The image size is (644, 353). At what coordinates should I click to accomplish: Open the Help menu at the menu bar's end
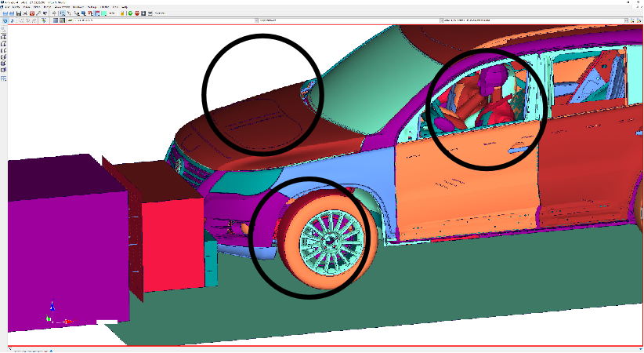click(x=125, y=7)
